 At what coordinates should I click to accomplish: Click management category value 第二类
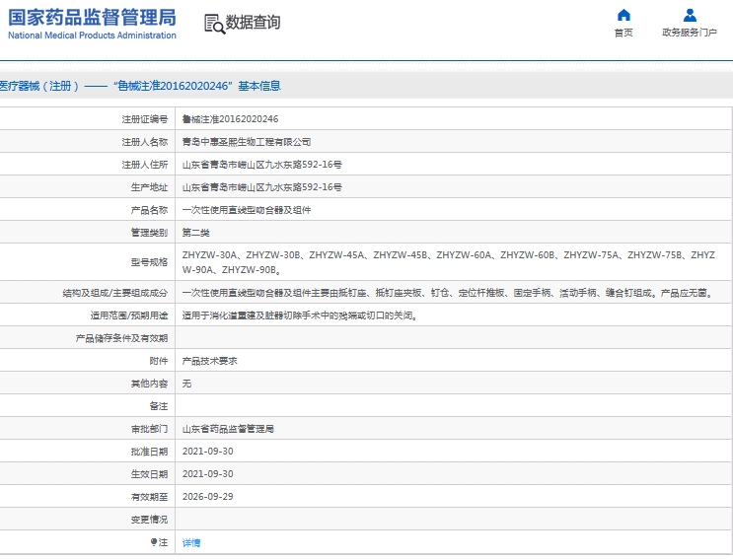(x=196, y=233)
